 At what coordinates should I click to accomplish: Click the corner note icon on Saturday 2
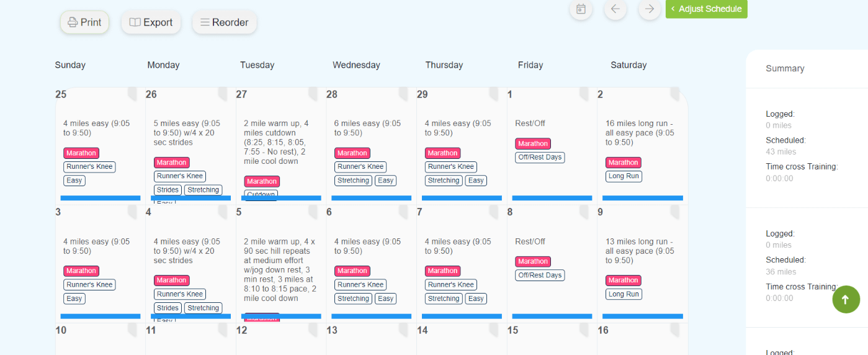point(674,94)
